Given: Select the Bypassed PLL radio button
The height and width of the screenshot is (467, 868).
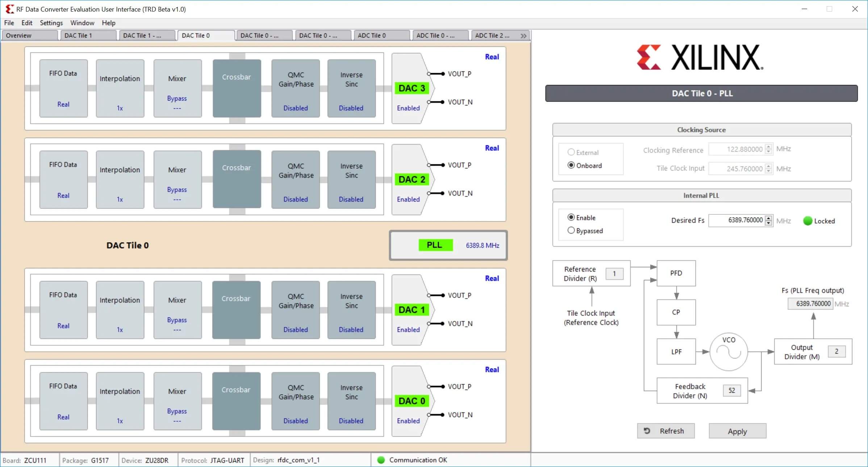Looking at the screenshot, I should click(x=571, y=230).
